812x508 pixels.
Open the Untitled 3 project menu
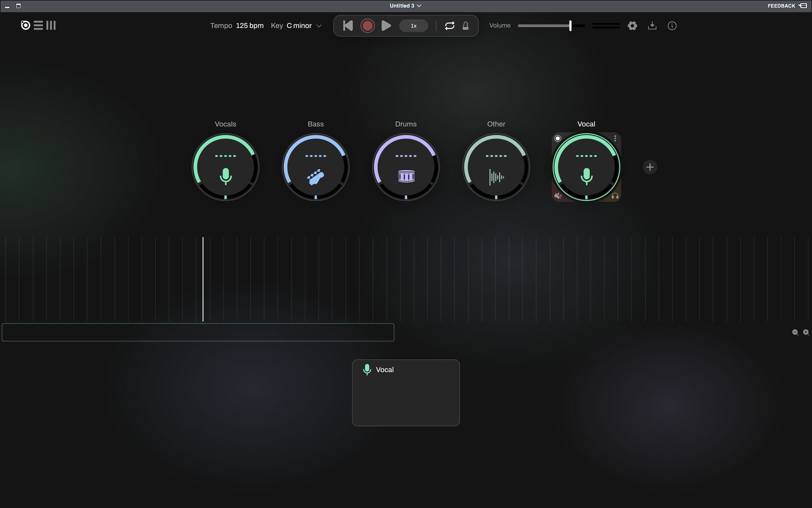pos(406,6)
